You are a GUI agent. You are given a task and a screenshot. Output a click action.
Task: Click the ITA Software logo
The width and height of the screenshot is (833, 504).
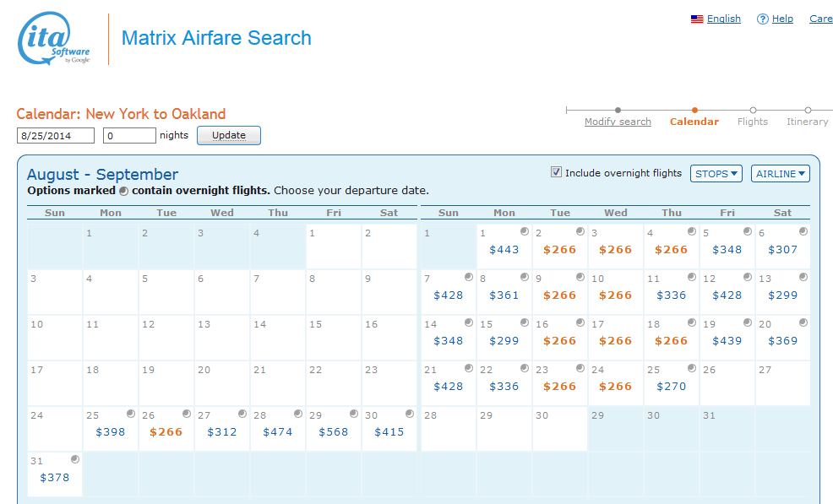click(54, 39)
